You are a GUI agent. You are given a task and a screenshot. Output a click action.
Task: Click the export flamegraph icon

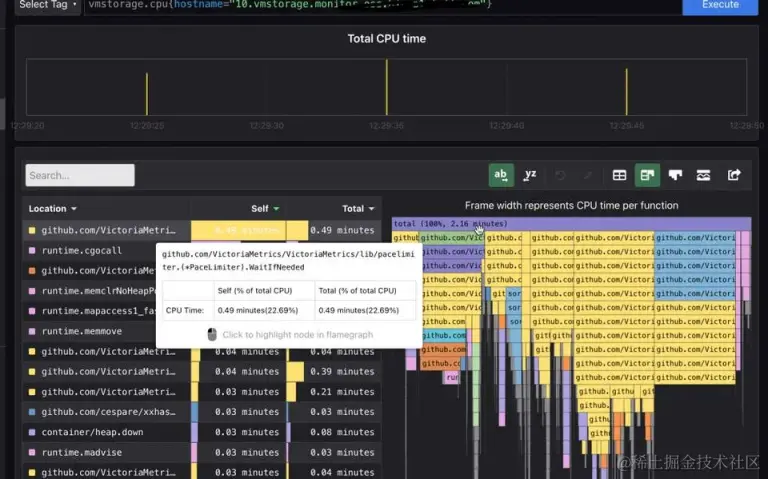click(x=734, y=175)
